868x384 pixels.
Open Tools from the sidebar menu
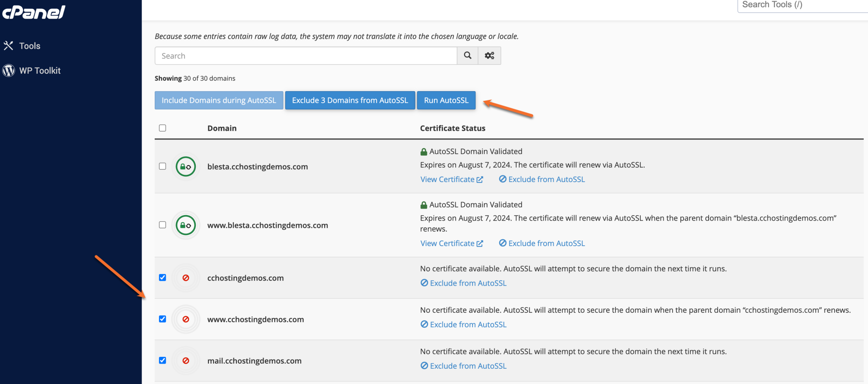point(30,45)
